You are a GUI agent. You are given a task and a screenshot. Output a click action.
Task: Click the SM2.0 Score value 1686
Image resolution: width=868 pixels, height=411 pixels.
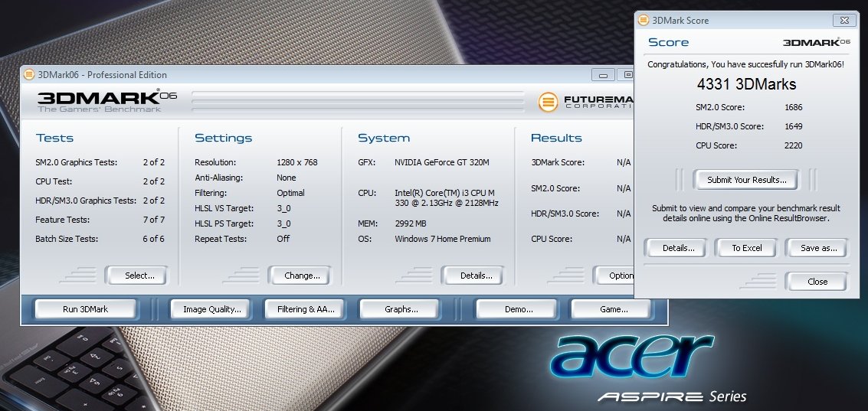point(793,107)
